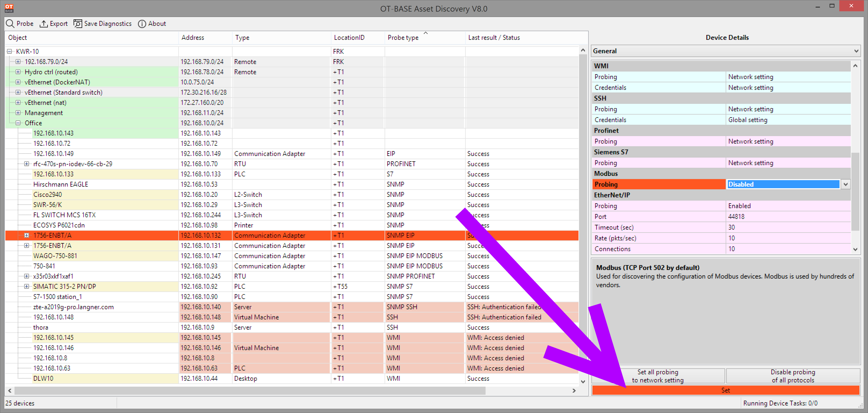The height and width of the screenshot is (413, 868).
Task: Expand rfc-470s-pn-iodev-66-cb-29 node
Action: coord(27,164)
